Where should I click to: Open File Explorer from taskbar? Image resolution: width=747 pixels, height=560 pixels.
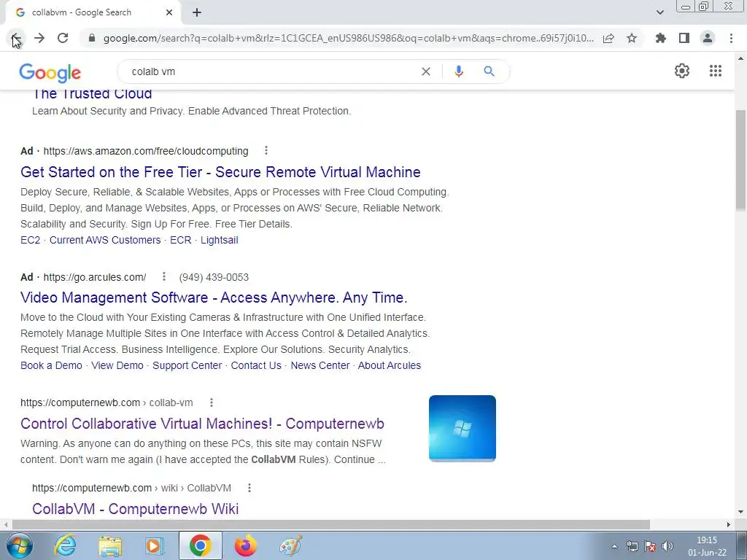[x=111, y=545]
